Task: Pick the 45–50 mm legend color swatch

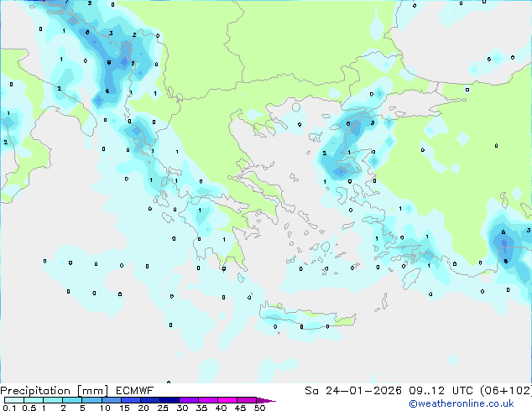Action: pyautogui.click(x=247, y=400)
